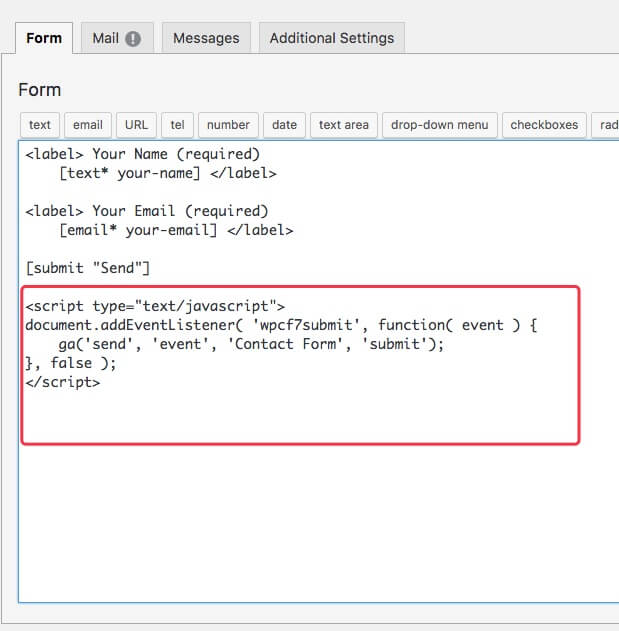Click the drop-down menu tag button
This screenshot has height=631, width=619.
439,125
